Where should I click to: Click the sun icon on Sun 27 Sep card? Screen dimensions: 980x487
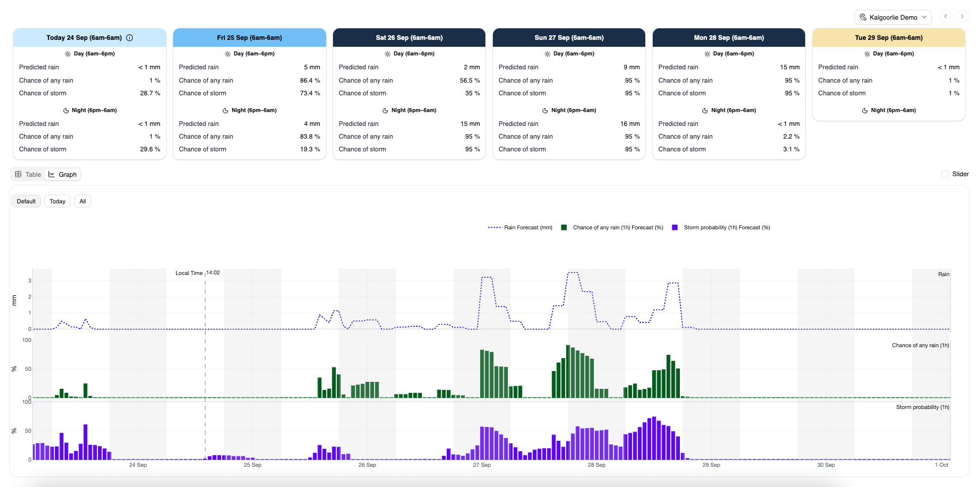click(547, 54)
